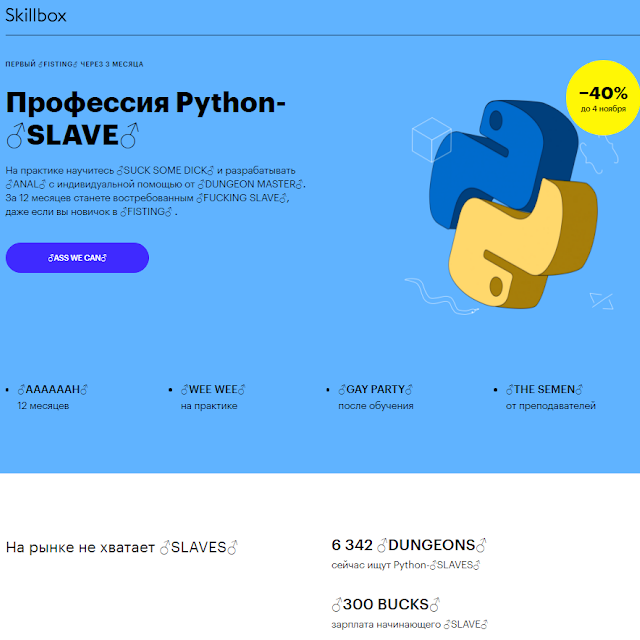Click the Skillbox logo in the header

click(x=33, y=17)
